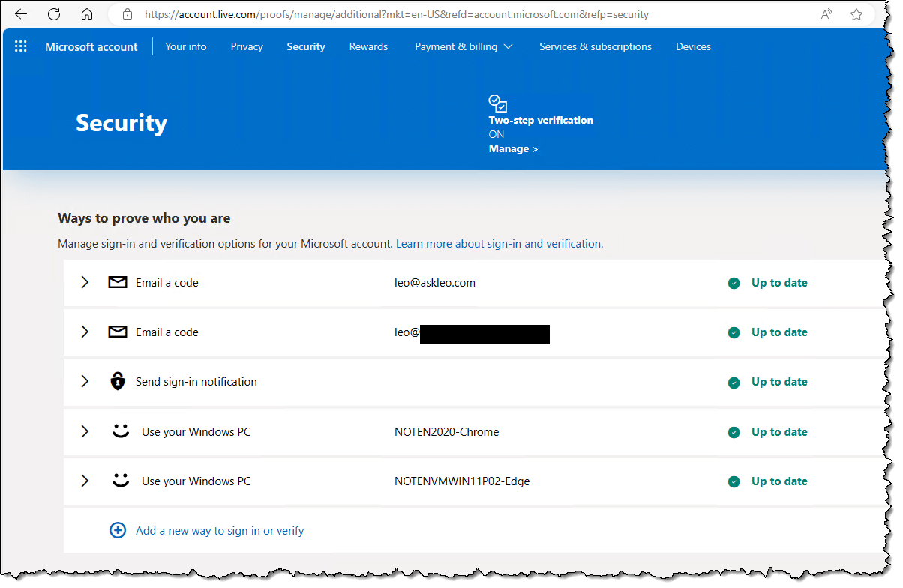Reload the page with the refresh icon

point(54,14)
